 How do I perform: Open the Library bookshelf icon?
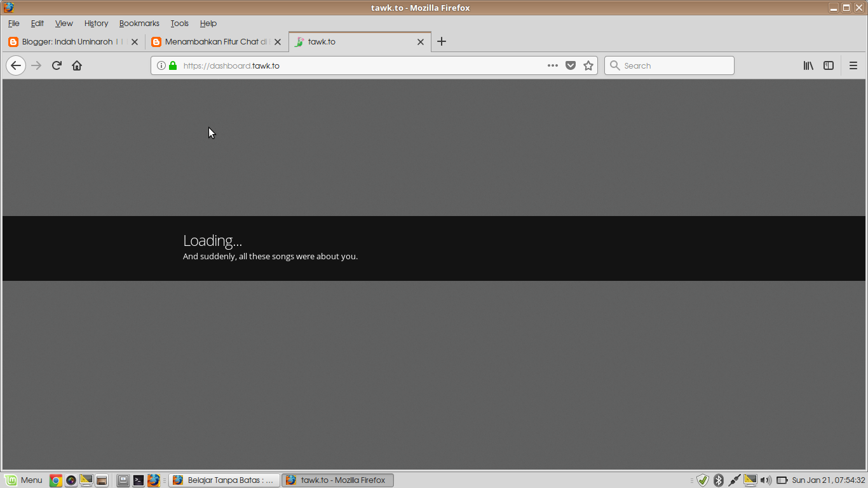click(x=808, y=65)
